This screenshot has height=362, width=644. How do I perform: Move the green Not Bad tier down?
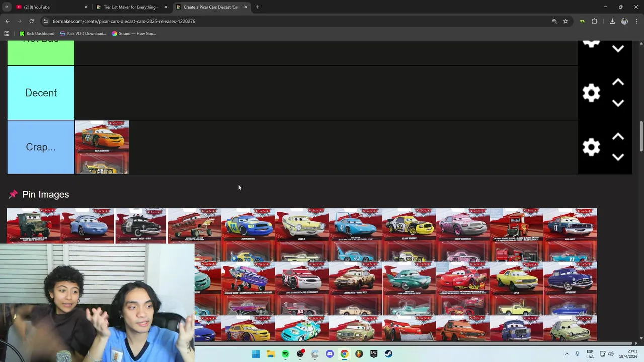618,49
